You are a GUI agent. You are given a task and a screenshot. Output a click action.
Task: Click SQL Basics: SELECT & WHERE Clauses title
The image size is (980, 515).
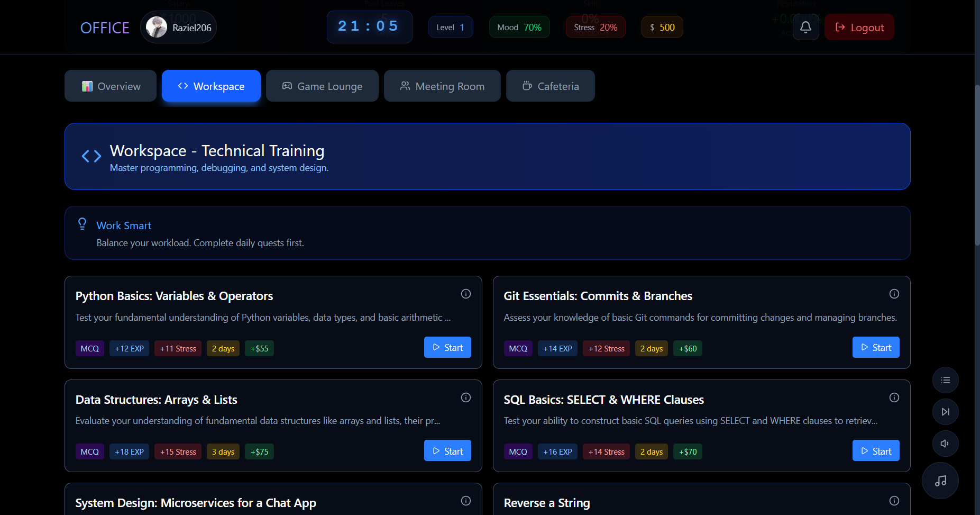pyautogui.click(x=604, y=400)
